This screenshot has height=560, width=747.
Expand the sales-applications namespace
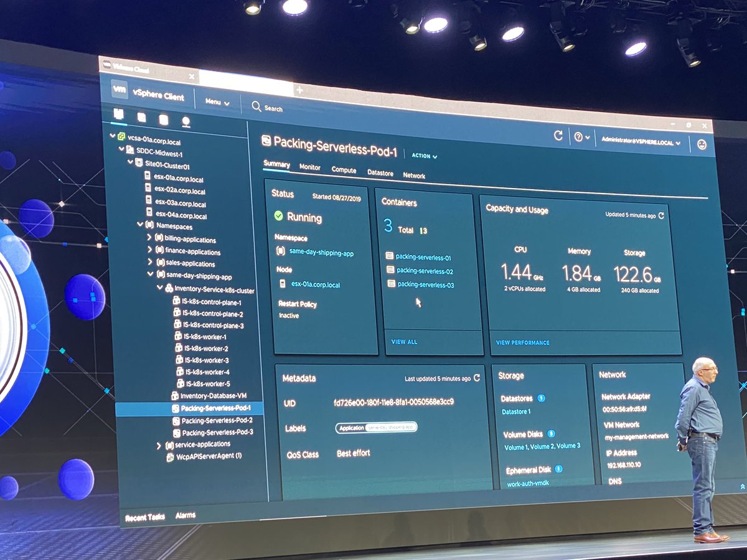coord(150,261)
